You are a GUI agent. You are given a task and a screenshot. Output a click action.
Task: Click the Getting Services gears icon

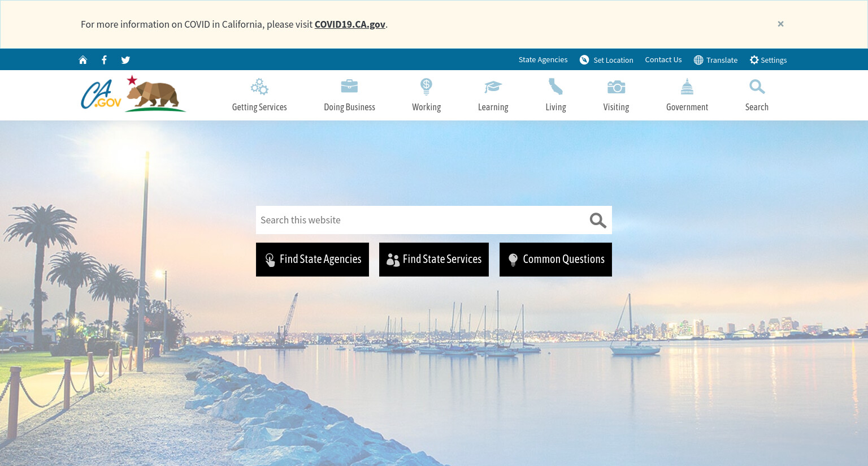(259, 87)
